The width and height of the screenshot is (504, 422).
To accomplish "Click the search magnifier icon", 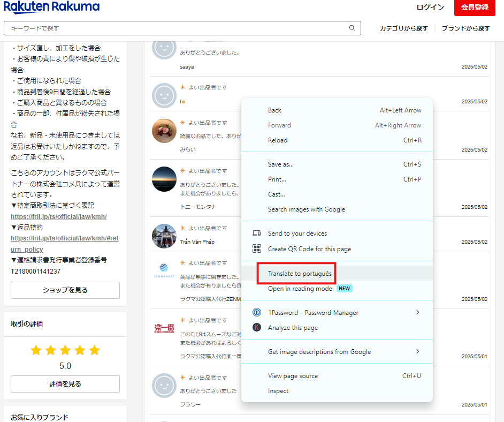I will [352, 28].
